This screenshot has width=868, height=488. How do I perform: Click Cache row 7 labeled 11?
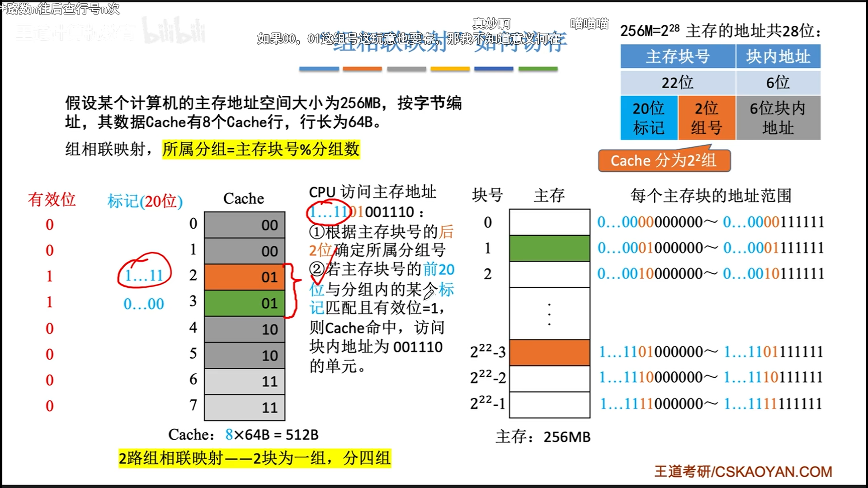[x=244, y=408]
